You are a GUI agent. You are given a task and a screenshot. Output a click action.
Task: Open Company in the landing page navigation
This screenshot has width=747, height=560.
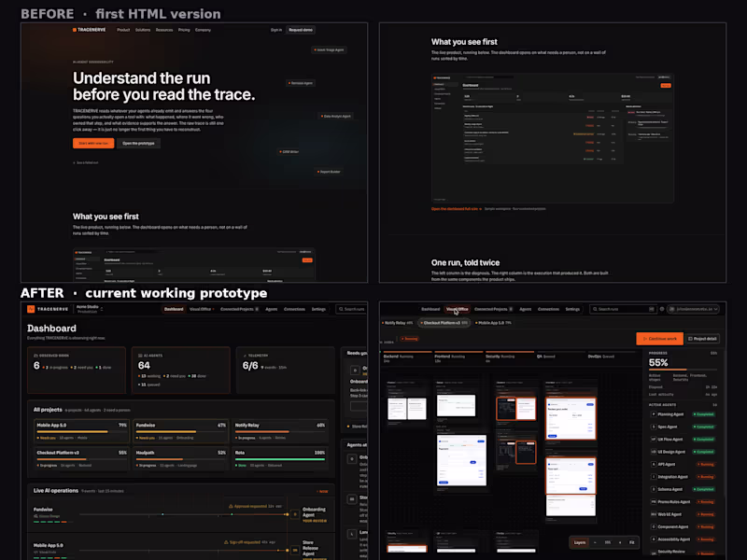point(203,30)
